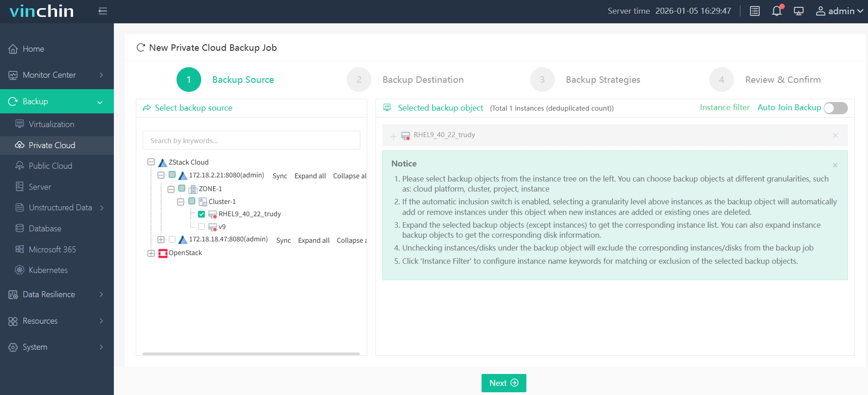Open the Microsoft 365 menu item
Viewport: 868px width, 395px height.
tap(57, 250)
